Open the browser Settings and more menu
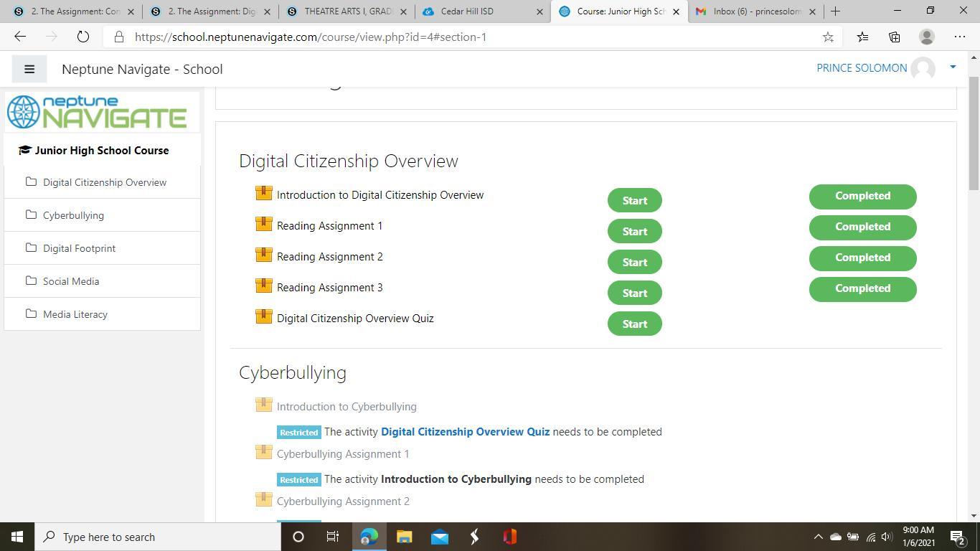 960,37
